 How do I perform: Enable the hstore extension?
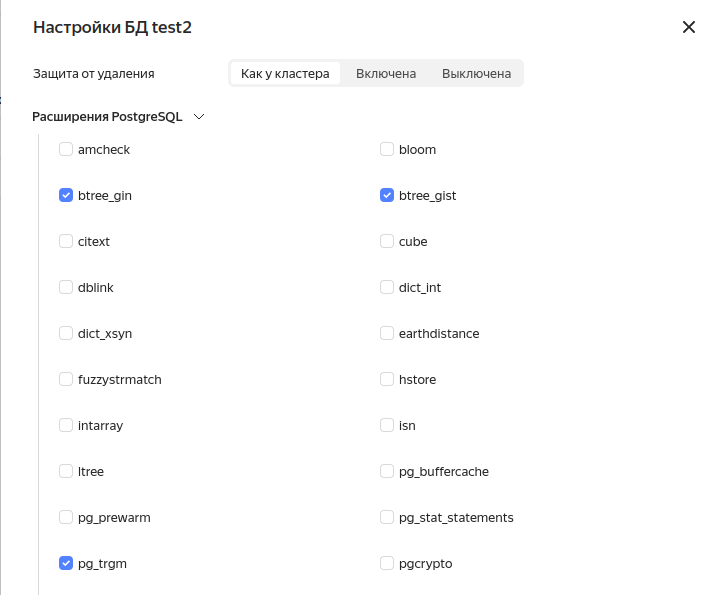point(387,380)
